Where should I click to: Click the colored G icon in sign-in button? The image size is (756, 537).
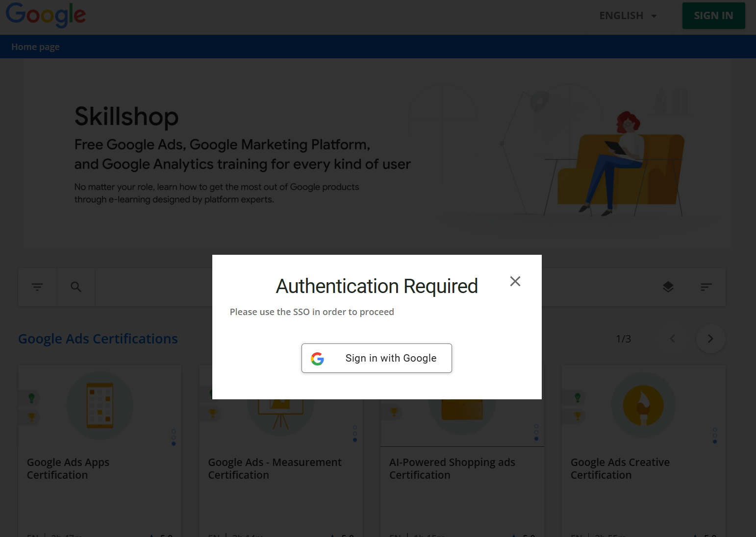click(x=317, y=359)
